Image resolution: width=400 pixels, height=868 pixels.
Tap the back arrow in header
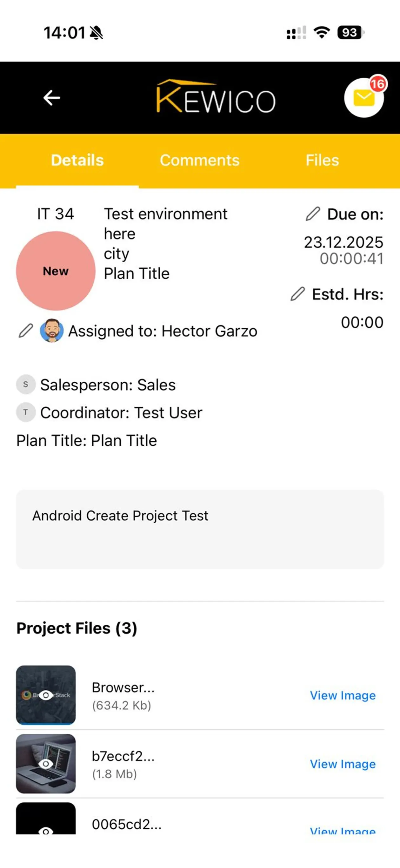(52, 98)
